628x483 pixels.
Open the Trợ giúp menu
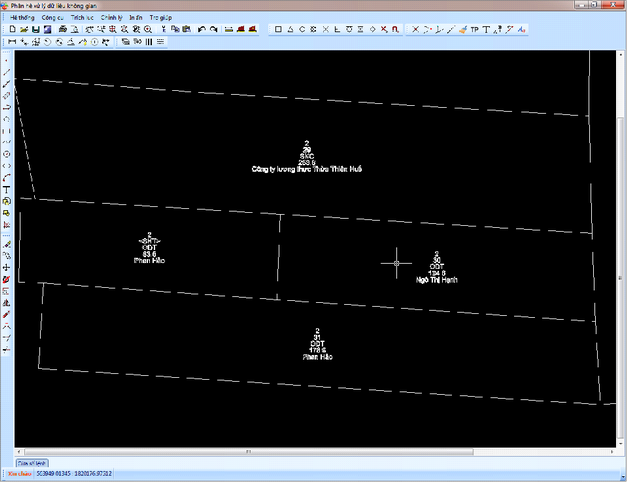(x=158, y=18)
